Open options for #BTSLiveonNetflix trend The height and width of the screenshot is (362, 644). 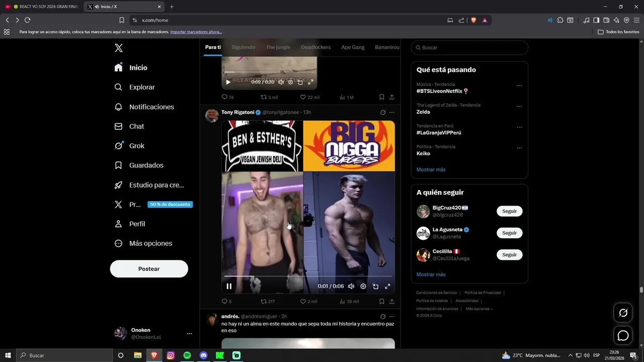519,85
